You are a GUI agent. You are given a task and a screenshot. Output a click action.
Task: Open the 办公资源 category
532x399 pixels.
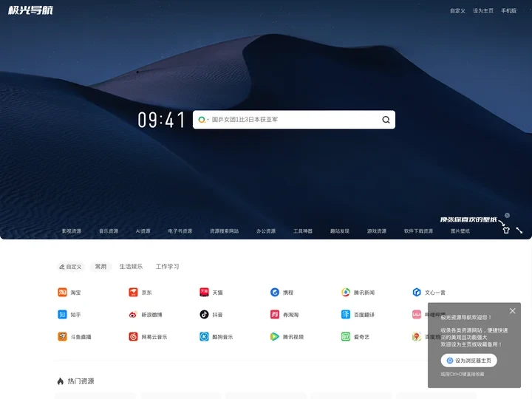pos(266,231)
